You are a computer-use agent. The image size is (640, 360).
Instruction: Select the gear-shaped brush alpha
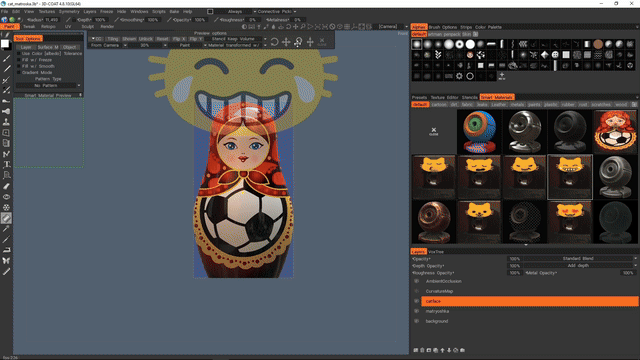coord(459,76)
